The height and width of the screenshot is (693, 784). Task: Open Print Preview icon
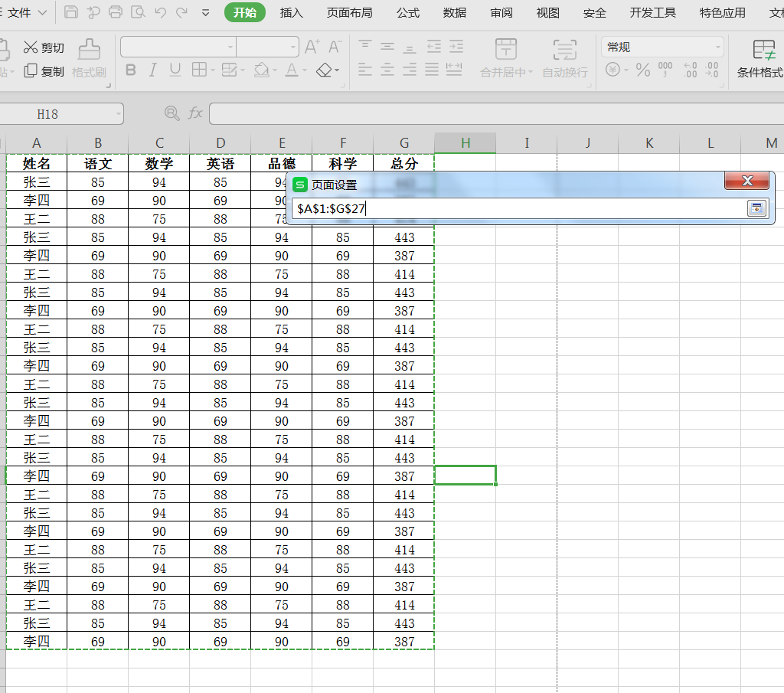138,12
